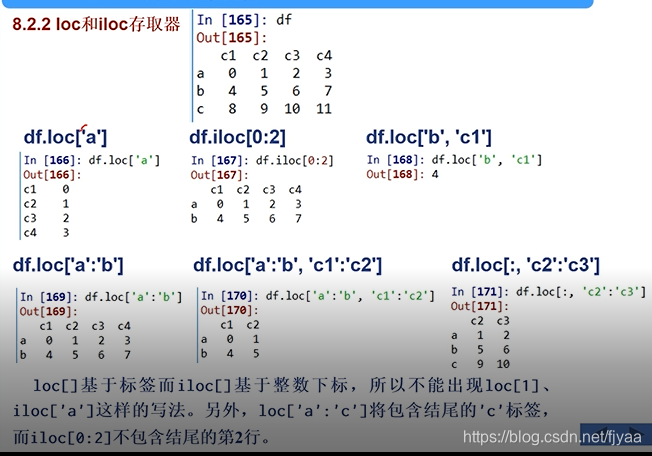
Task: Click the result 'Out[168]: 4'
Action: [x=402, y=174]
